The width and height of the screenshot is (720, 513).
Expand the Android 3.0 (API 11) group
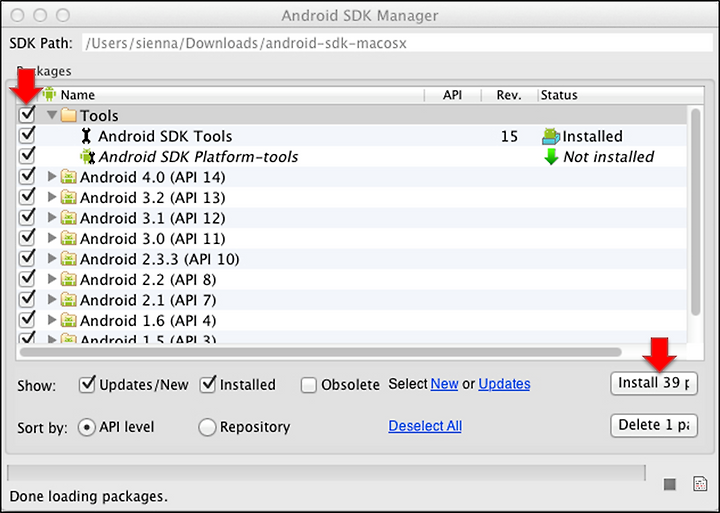point(52,238)
